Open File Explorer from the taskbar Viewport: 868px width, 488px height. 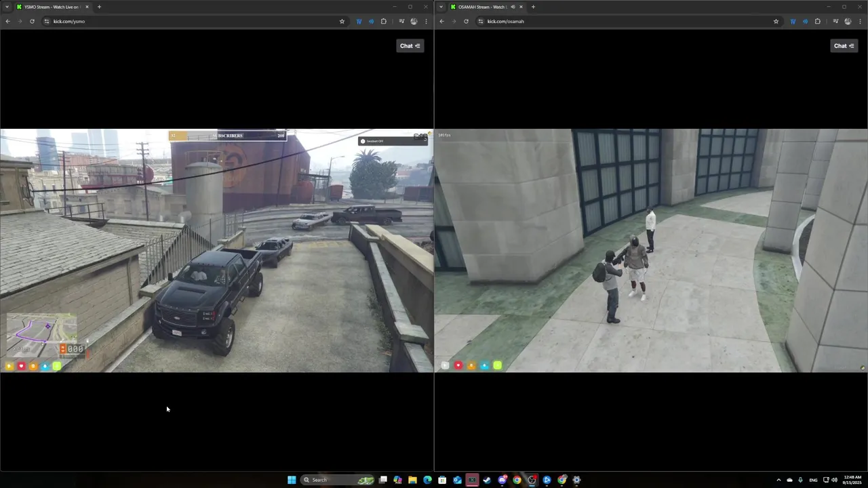412,480
